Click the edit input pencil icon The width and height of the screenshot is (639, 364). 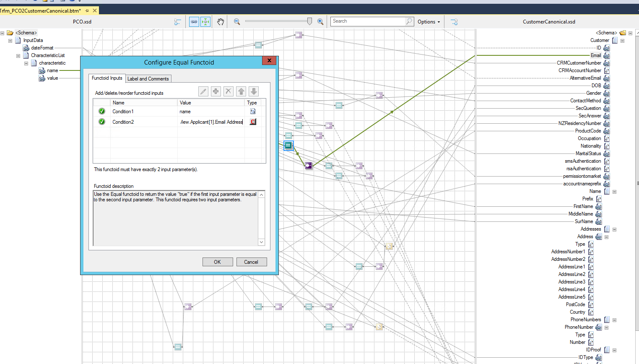(x=203, y=91)
